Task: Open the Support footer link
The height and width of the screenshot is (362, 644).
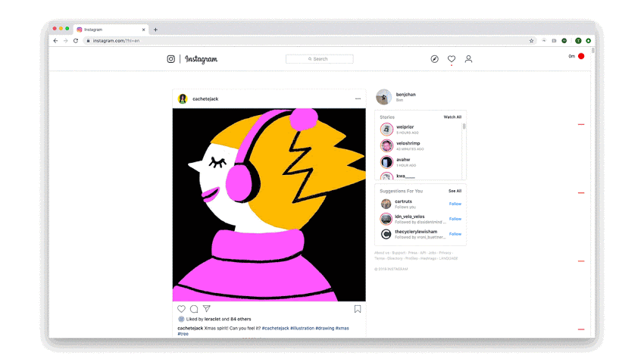Action: [x=399, y=253]
